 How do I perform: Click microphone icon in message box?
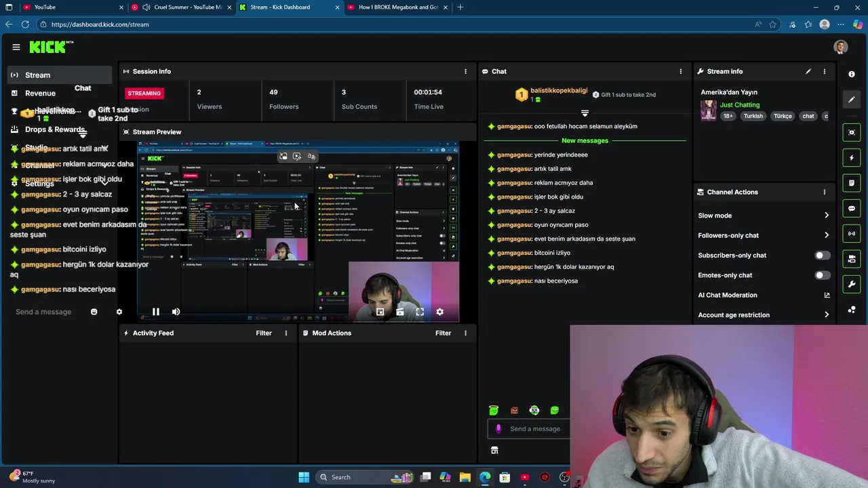tap(498, 428)
